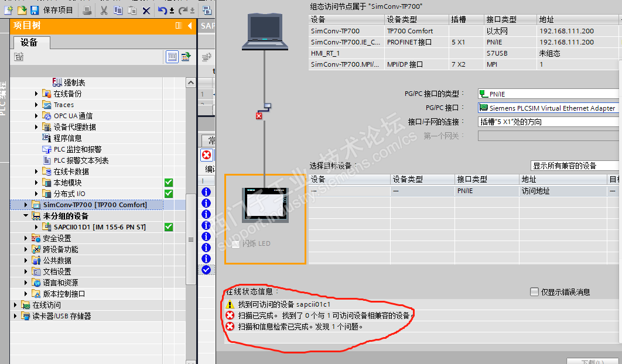Expand the SimConv-TP700 tree node
The height and width of the screenshot is (364, 622).
[26, 205]
